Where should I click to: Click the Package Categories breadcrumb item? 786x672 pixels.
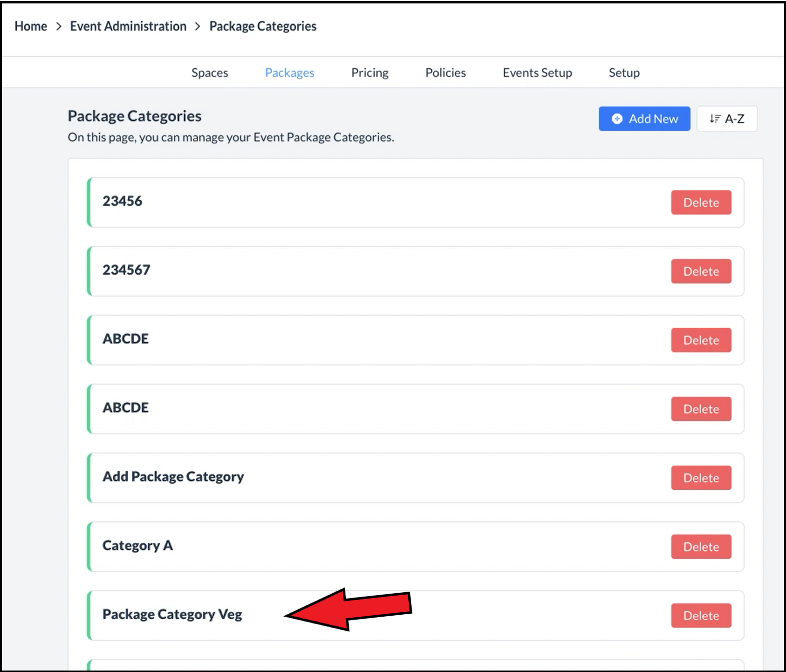[x=263, y=26]
